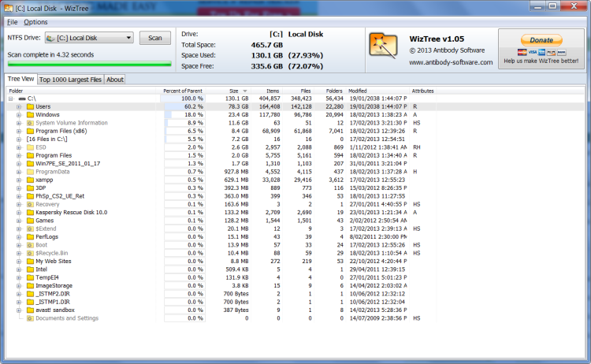Click the Kaspersky Rescue Disk folder icon
Viewport: 591px width, 364px height.
(31, 213)
